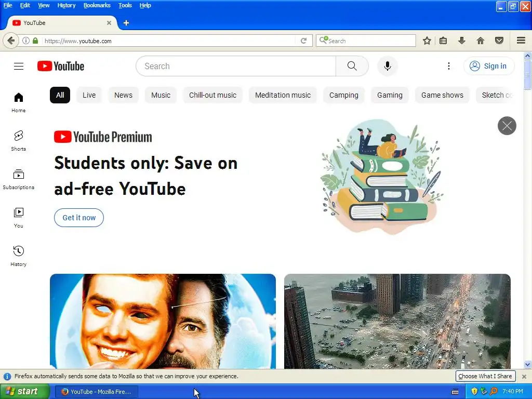Close the YouTube browser tab

(109, 23)
